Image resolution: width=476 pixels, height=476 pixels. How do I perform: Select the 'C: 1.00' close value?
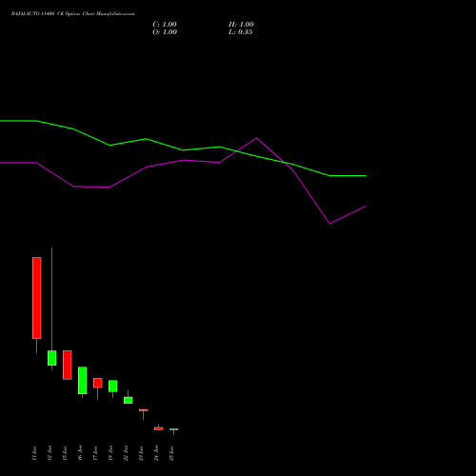165,25
